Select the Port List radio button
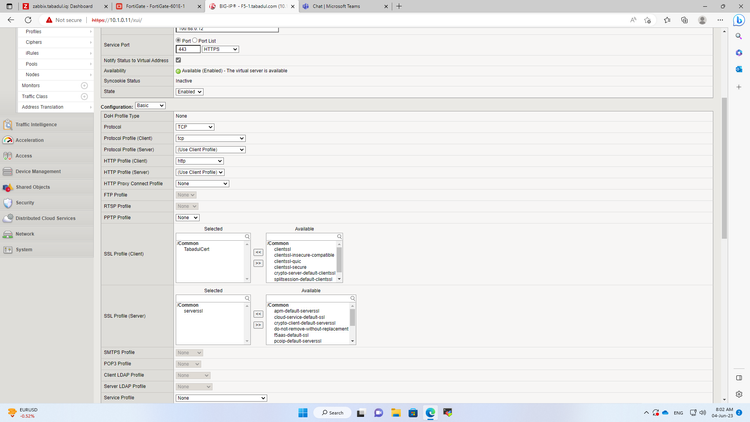The height and width of the screenshot is (422, 750). click(195, 41)
